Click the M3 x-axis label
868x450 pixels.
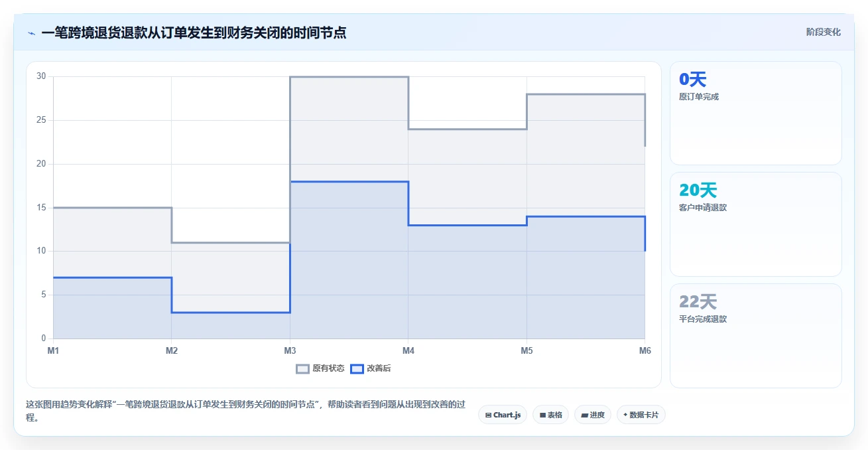coord(290,350)
